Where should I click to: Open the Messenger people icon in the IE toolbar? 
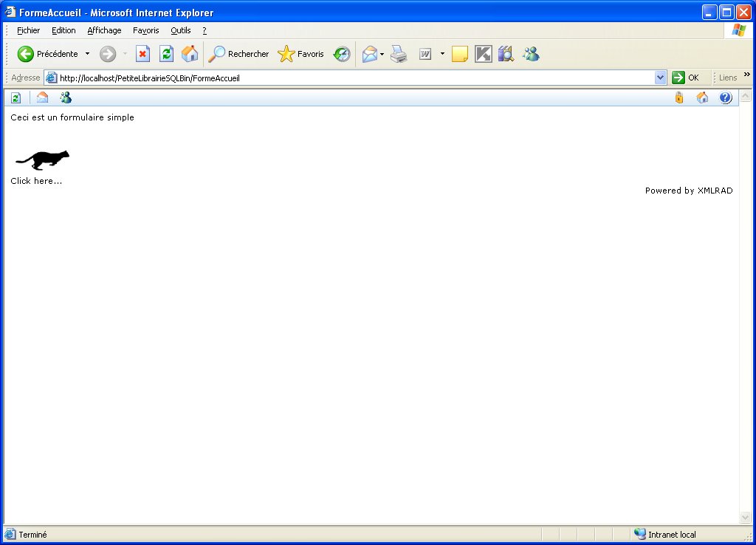point(531,54)
